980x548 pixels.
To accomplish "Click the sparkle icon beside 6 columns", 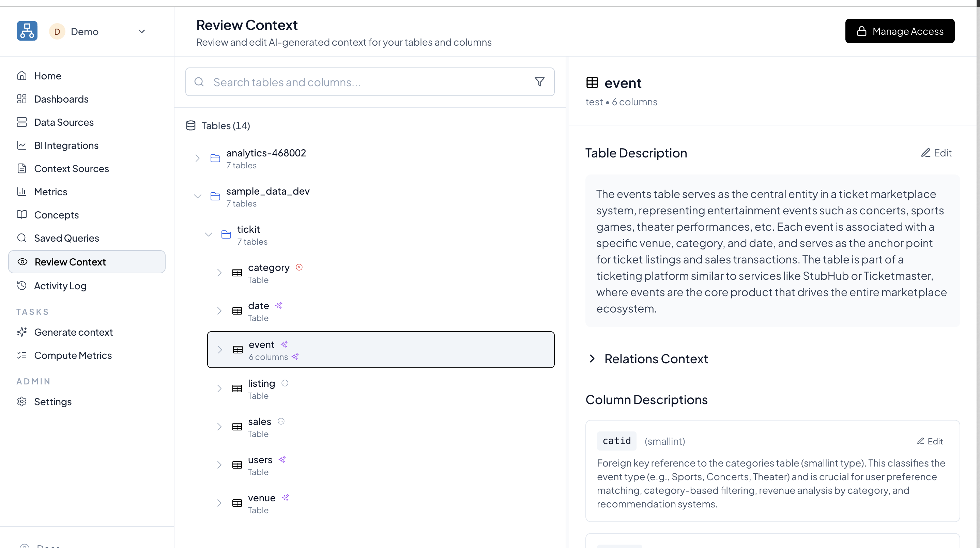I will click(x=295, y=356).
